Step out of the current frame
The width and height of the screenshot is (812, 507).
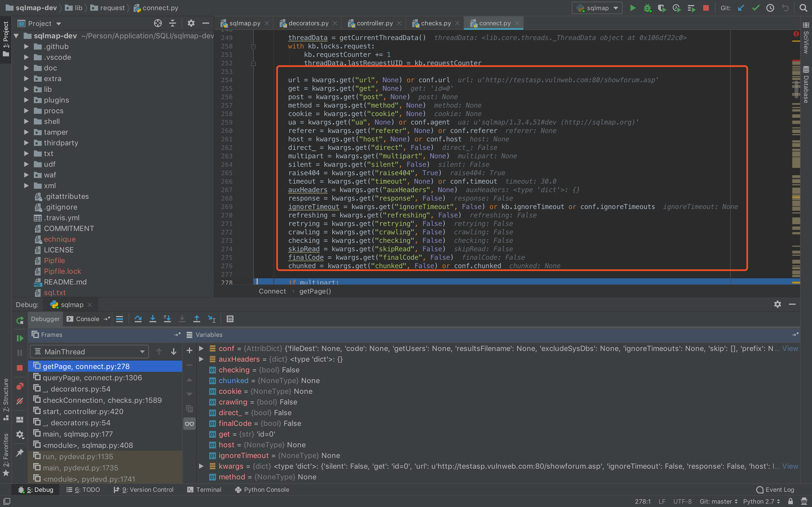coord(197,319)
